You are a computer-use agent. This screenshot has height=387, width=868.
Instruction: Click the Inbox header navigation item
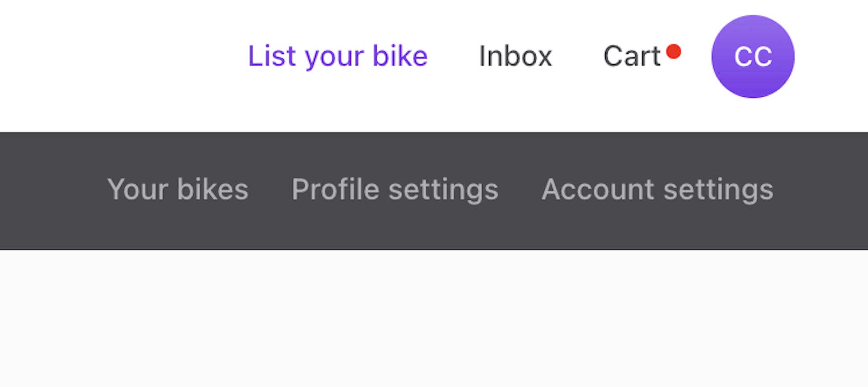pos(515,56)
